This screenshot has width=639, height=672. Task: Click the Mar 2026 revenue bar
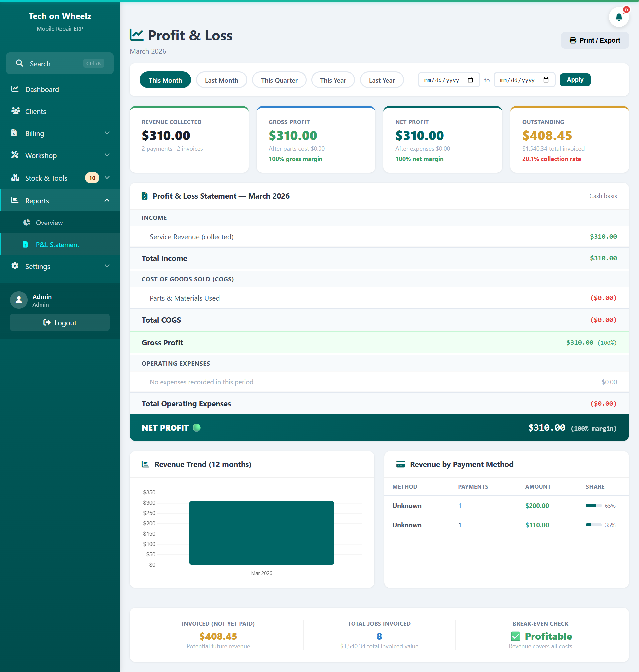(x=262, y=532)
